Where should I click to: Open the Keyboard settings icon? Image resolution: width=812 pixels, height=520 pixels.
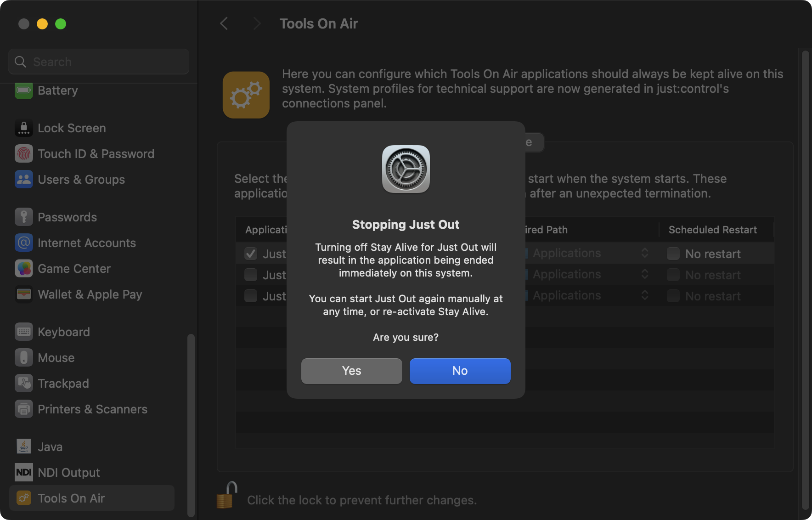[24, 332]
